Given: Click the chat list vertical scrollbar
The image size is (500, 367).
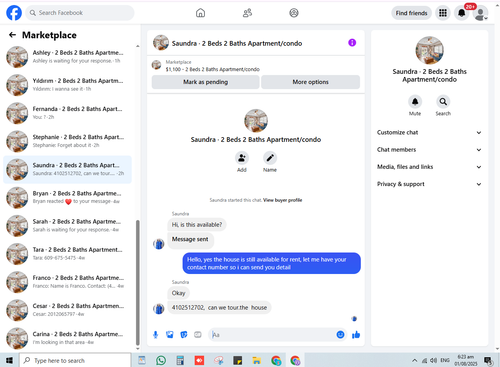Looking at the screenshot, I should (x=138, y=283).
